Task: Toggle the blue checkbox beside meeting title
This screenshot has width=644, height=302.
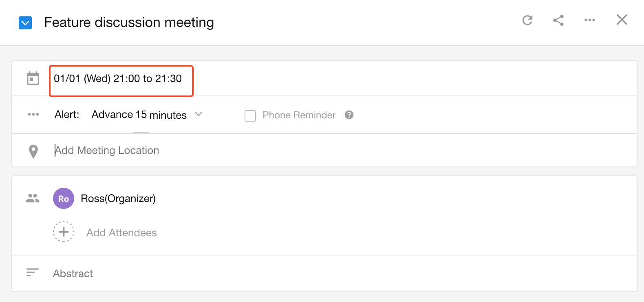Action: tap(25, 23)
